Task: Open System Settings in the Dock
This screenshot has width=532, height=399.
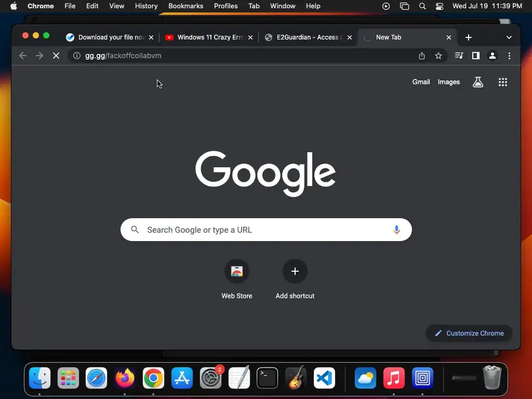Action: click(210, 378)
